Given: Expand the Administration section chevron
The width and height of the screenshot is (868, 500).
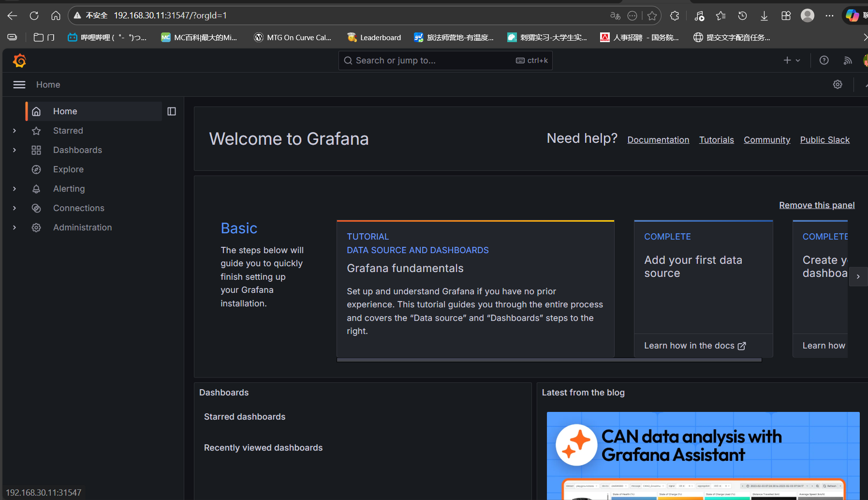Looking at the screenshot, I should pos(15,227).
